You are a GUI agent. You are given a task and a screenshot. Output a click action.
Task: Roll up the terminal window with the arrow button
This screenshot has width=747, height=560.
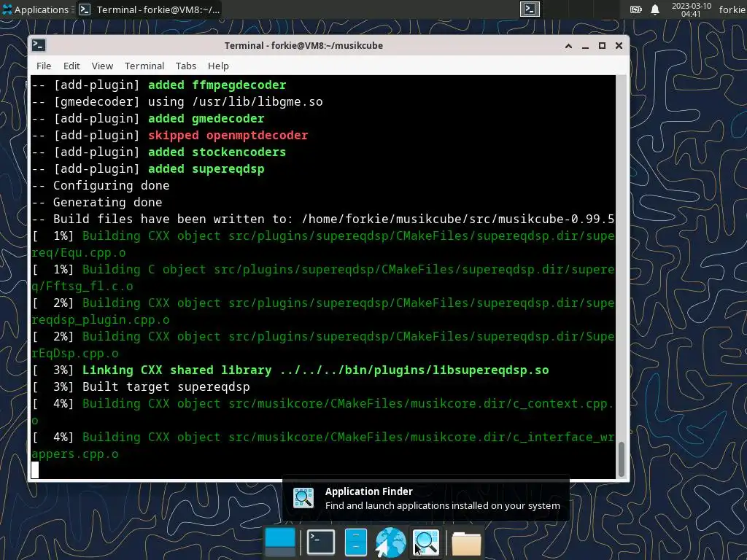click(x=568, y=46)
